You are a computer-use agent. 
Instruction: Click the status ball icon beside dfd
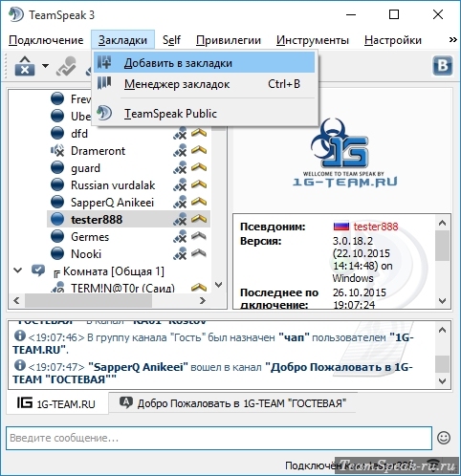point(57,134)
